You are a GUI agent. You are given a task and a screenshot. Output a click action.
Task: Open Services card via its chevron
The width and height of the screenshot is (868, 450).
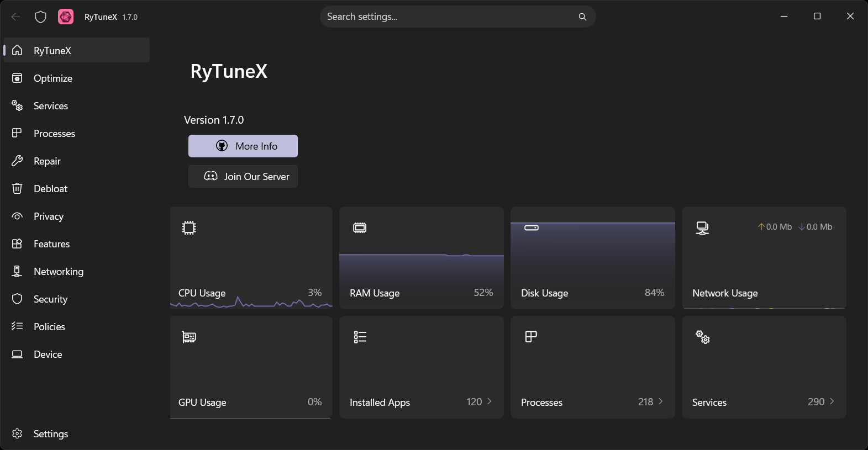(832, 401)
